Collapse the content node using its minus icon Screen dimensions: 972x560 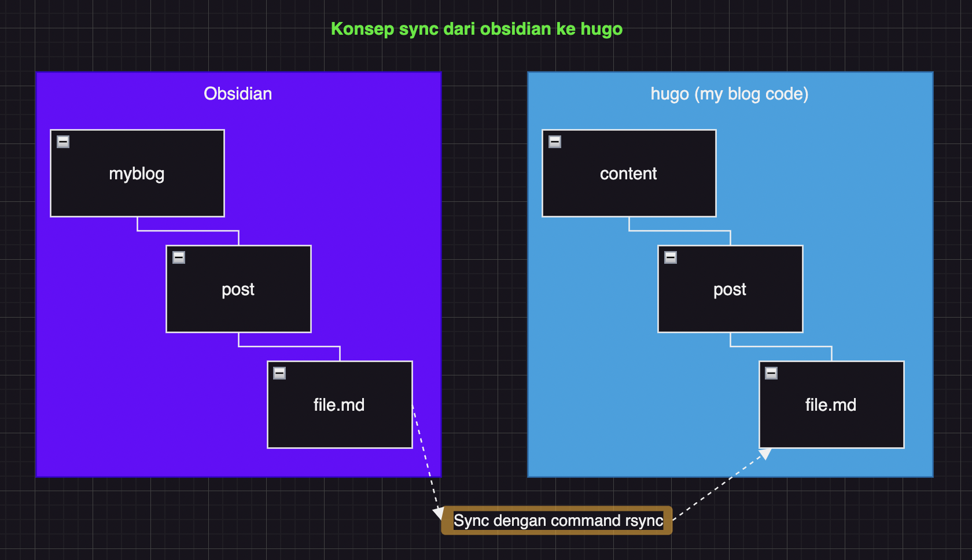555,142
